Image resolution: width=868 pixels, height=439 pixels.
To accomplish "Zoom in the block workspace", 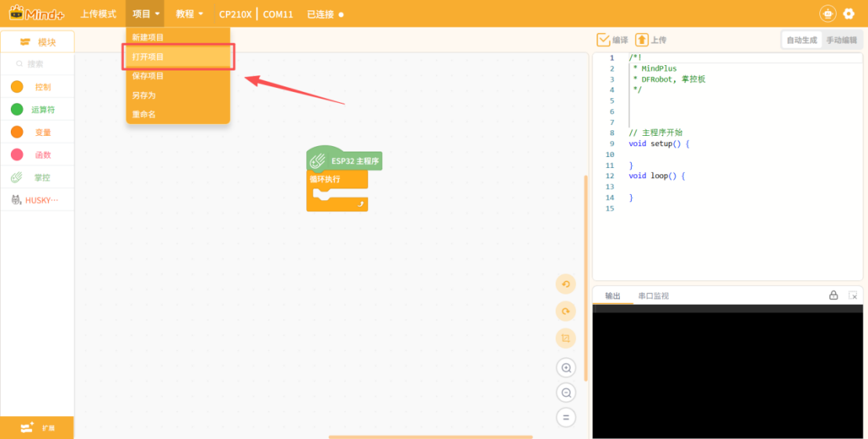I will click(x=565, y=368).
